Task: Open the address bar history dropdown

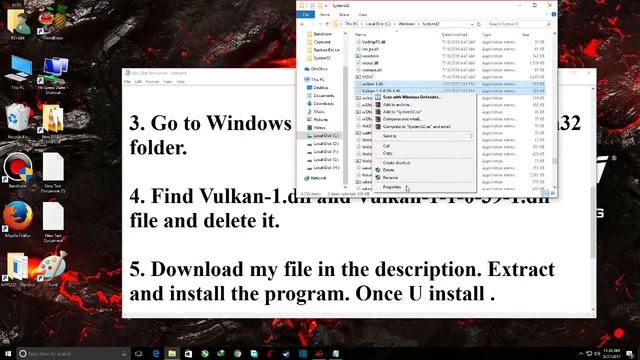Action: 472,24
